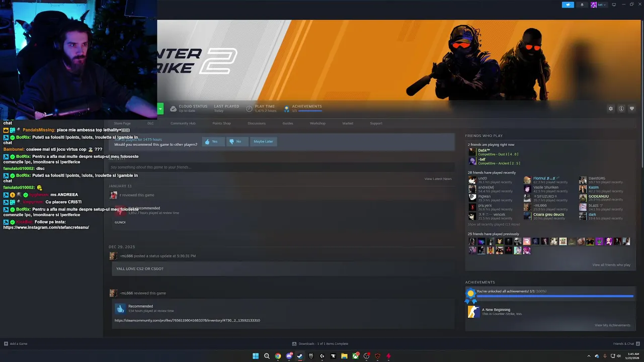
Task: Open GODEANUU friend entry
Action: click(x=601, y=198)
